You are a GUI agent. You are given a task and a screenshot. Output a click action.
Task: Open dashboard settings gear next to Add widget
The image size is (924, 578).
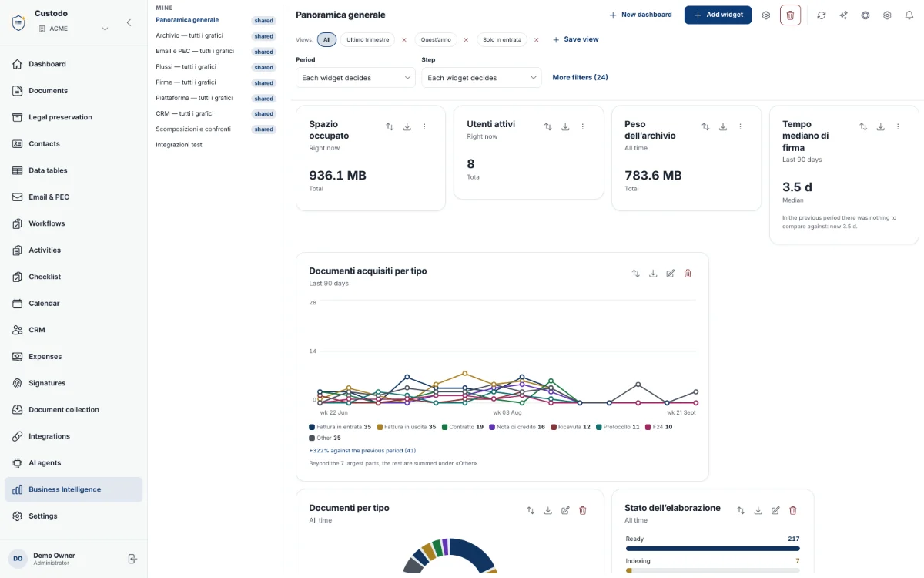[765, 15]
